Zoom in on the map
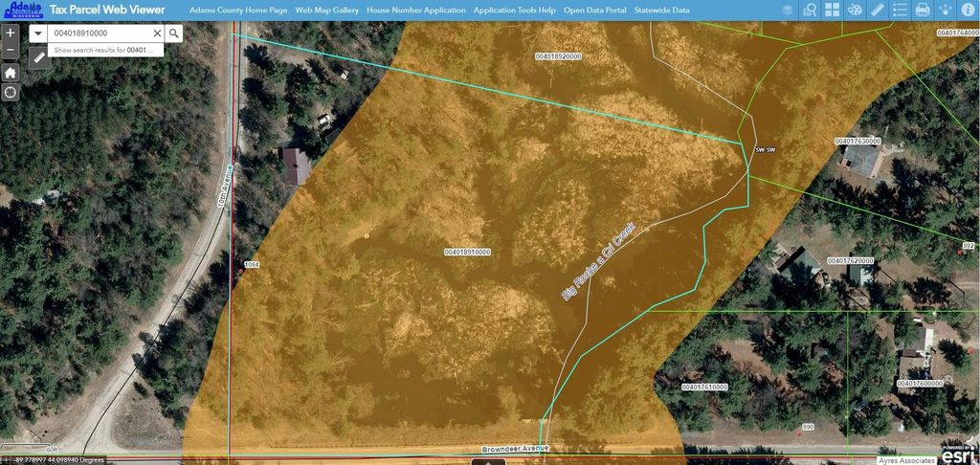The height and width of the screenshot is (465, 980). pyautogui.click(x=11, y=33)
